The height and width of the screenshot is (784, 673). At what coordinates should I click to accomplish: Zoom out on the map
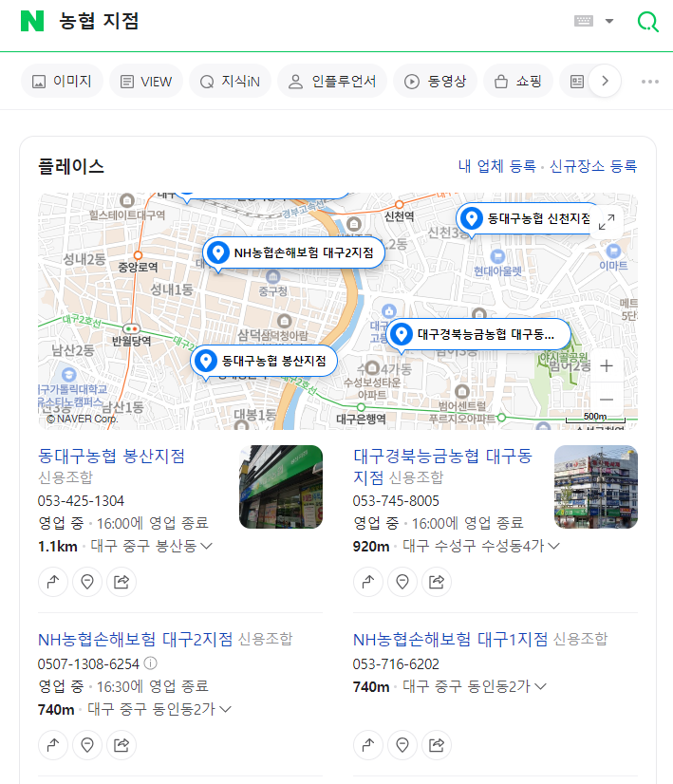[x=607, y=400]
